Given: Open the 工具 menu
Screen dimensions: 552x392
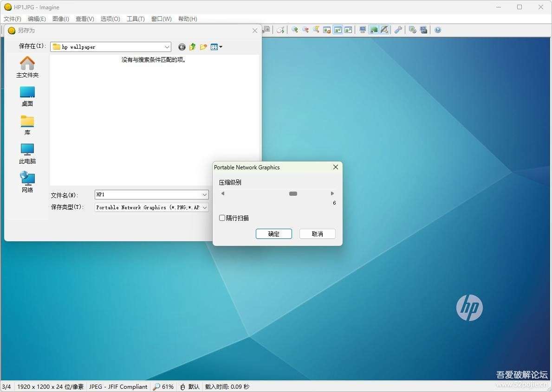Looking at the screenshot, I should coord(135,19).
